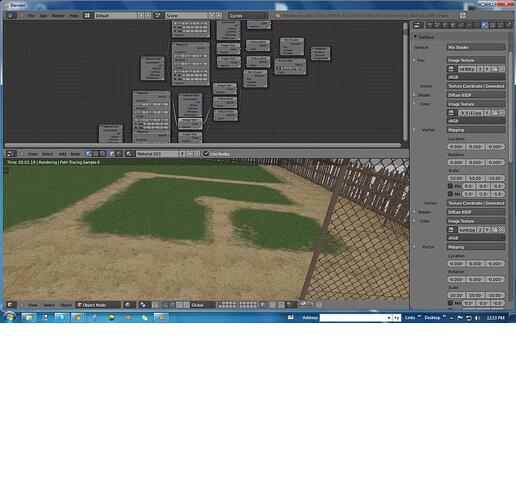Click the node editor vertical scrollbar

tap(405, 81)
